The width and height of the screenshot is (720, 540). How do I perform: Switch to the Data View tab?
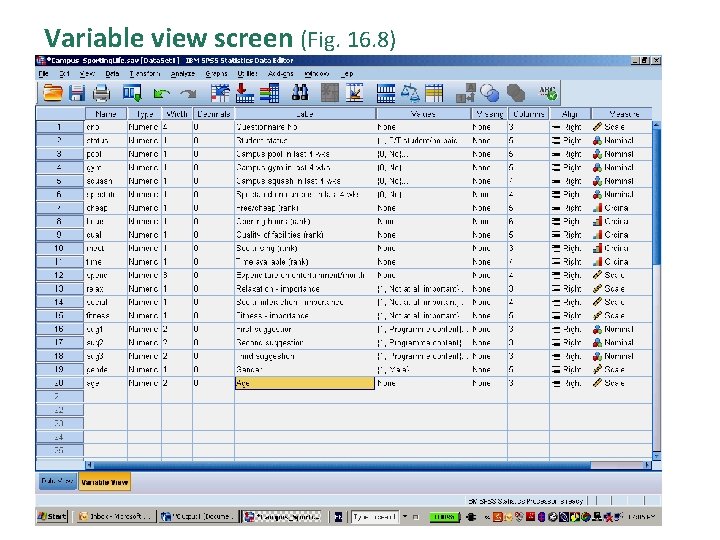pyautogui.click(x=57, y=481)
